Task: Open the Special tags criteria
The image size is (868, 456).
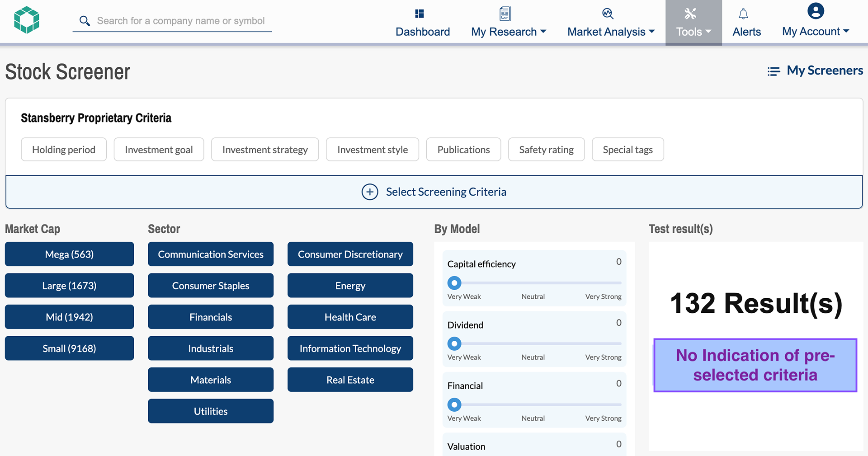Action: pyautogui.click(x=627, y=150)
